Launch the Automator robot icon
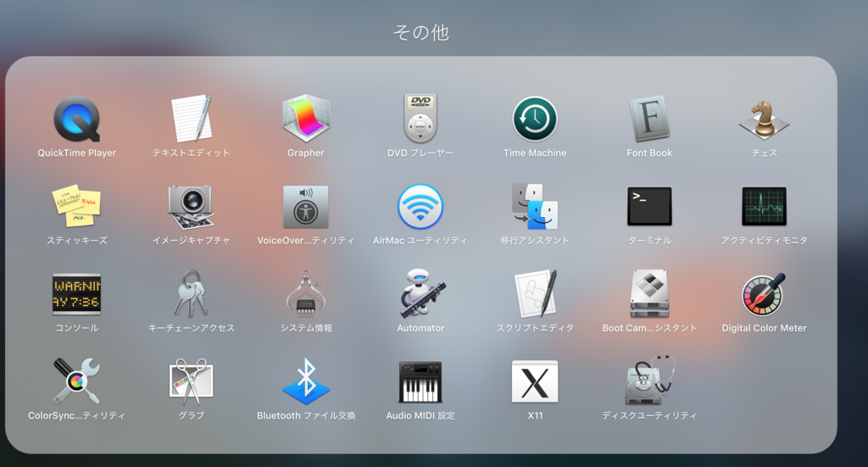Screen dimensions: 868x467 pos(420,294)
